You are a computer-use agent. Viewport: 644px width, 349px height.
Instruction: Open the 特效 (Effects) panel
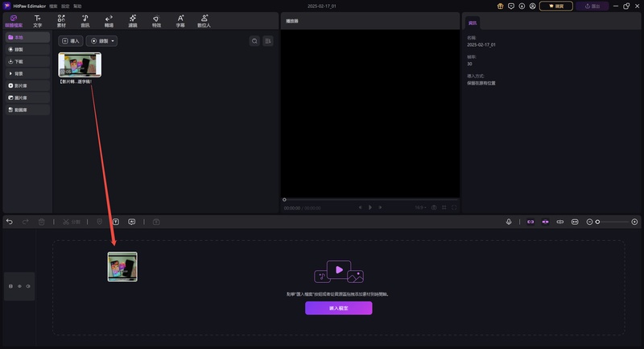point(156,20)
